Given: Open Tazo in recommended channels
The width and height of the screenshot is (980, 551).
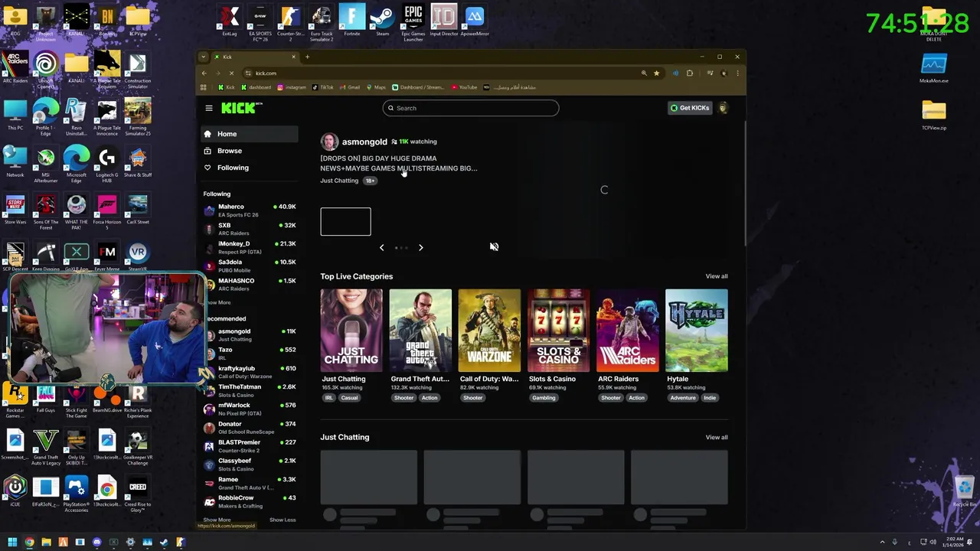Looking at the screenshot, I should point(250,354).
